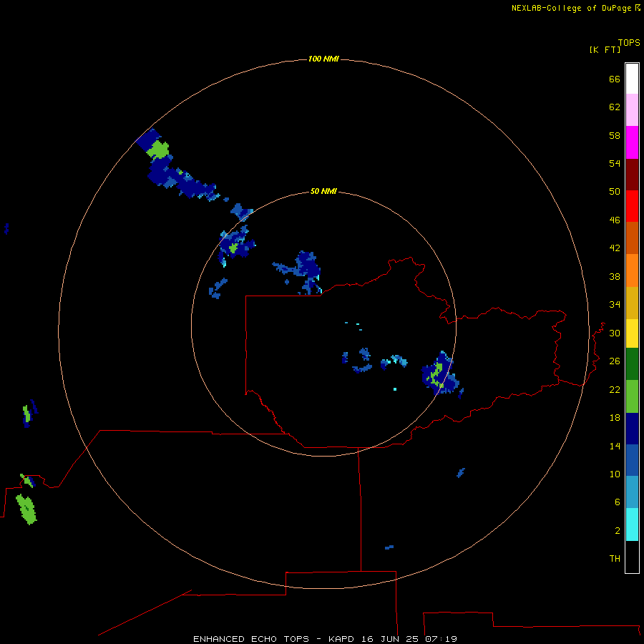Click the magenta swatch between 58 and 54
Image resolution: width=644 pixels, height=644 pixels.
[632, 142]
